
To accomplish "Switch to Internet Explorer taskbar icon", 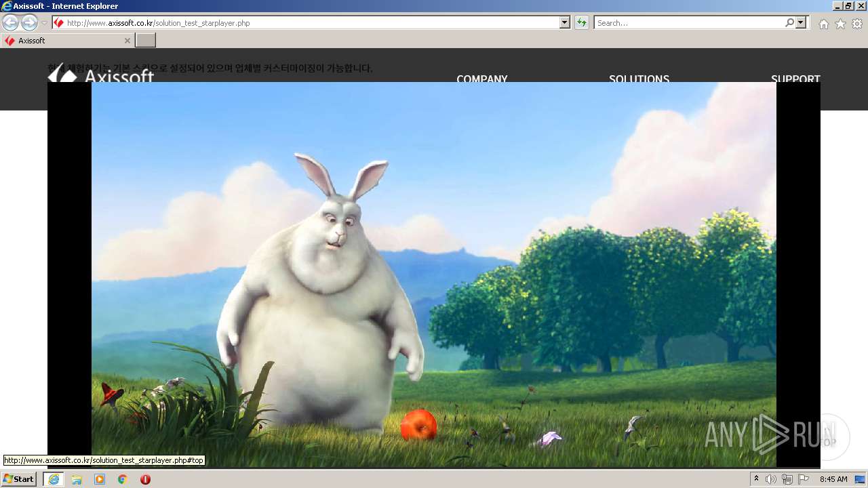I will pyautogui.click(x=54, y=479).
